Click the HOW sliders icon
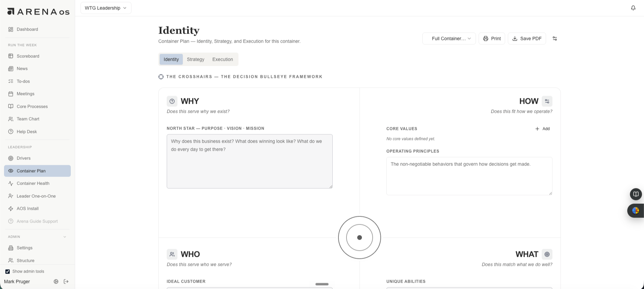Image resolution: width=644 pixels, height=289 pixels. tap(547, 101)
